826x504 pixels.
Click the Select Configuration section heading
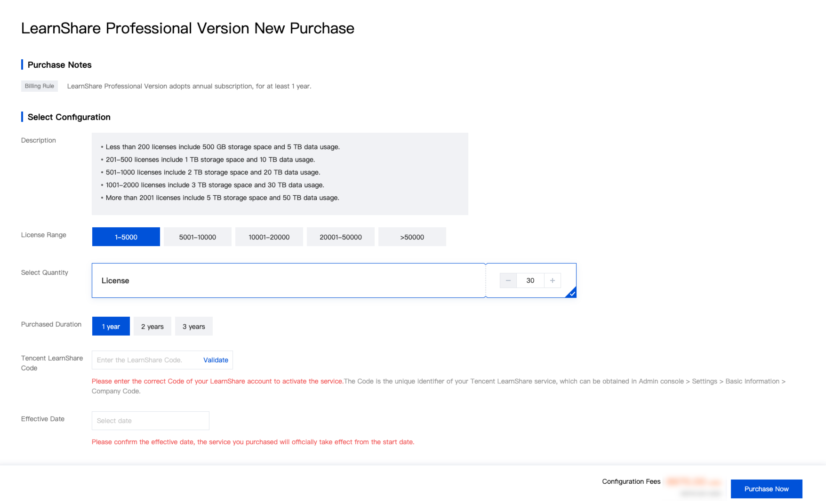68,117
